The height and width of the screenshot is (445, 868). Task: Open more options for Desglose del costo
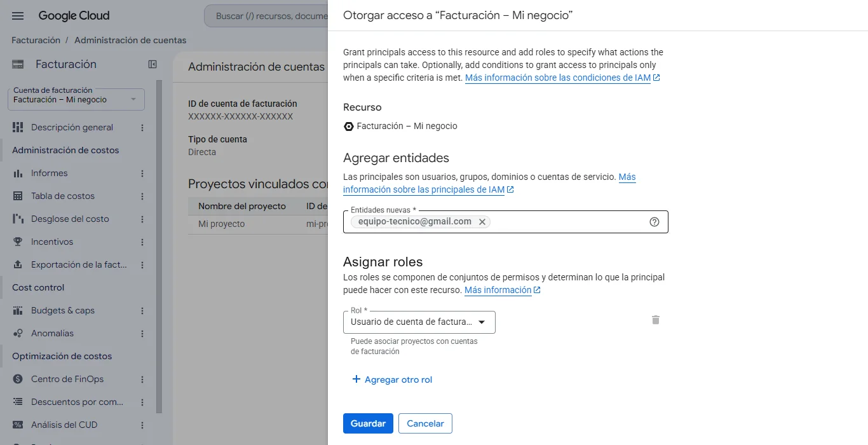[x=142, y=219]
